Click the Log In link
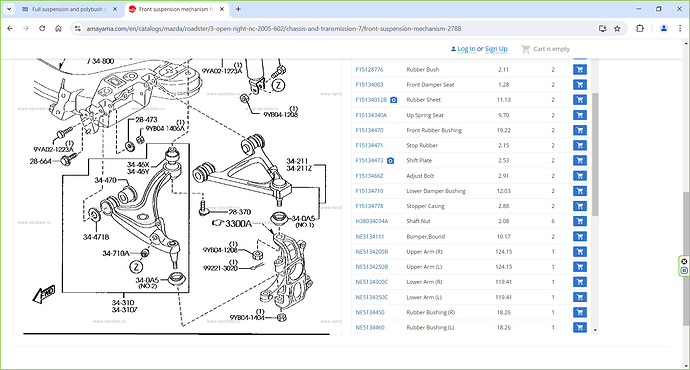The height and width of the screenshot is (370, 690). click(x=466, y=49)
